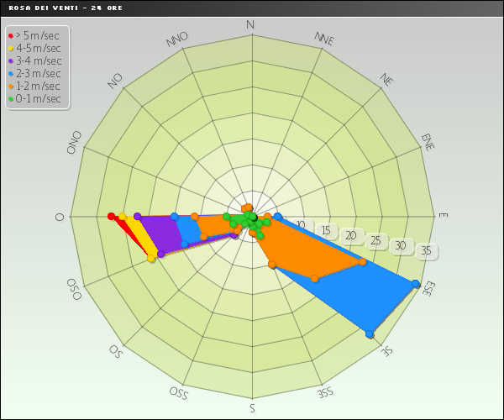This screenshot has height=420, width=504.
Task: Click the 'E' direction label
Action: point(443,216)
